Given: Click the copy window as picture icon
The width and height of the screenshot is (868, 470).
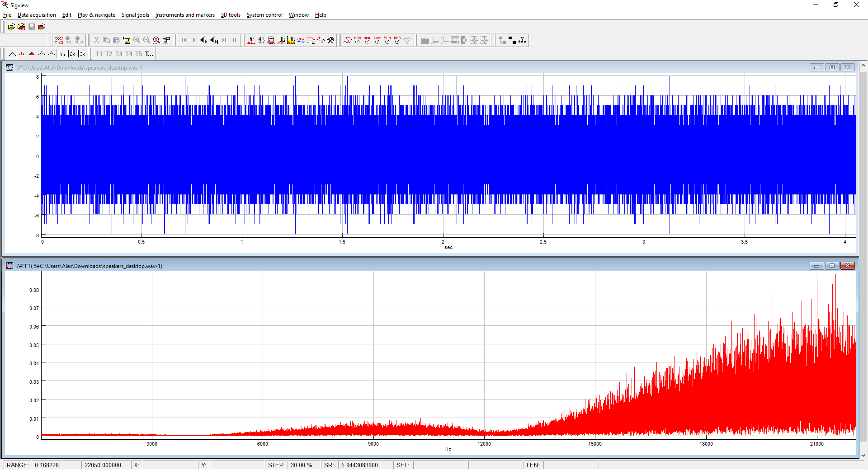Looking at the screenshot, I should pos(126,40).
